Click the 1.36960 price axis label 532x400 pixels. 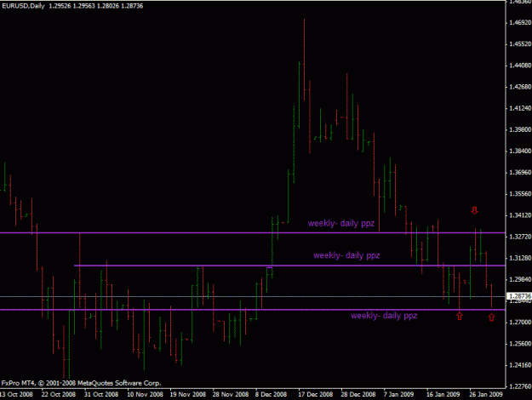(x=520, y=173)
